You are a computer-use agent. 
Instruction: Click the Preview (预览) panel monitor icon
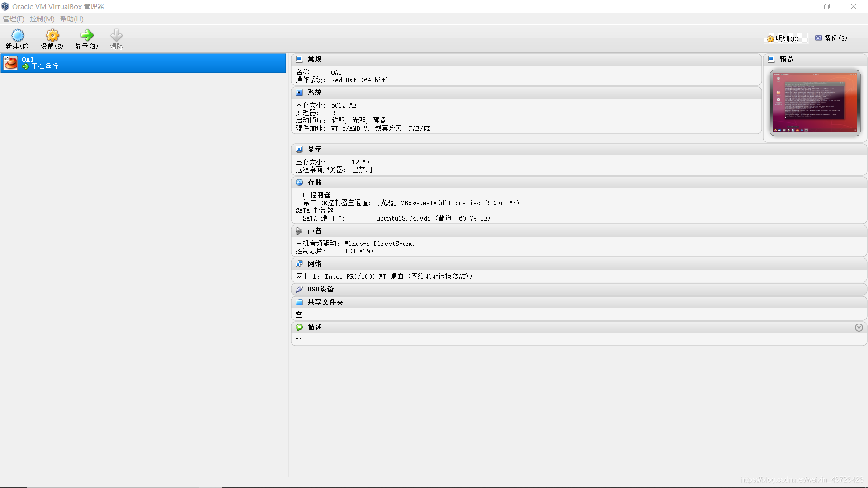coord(771,59)
